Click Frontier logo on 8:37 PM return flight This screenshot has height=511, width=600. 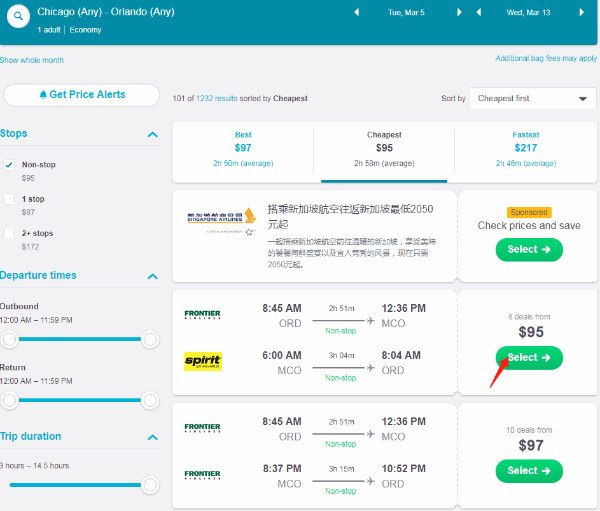(x=202, y=475)
